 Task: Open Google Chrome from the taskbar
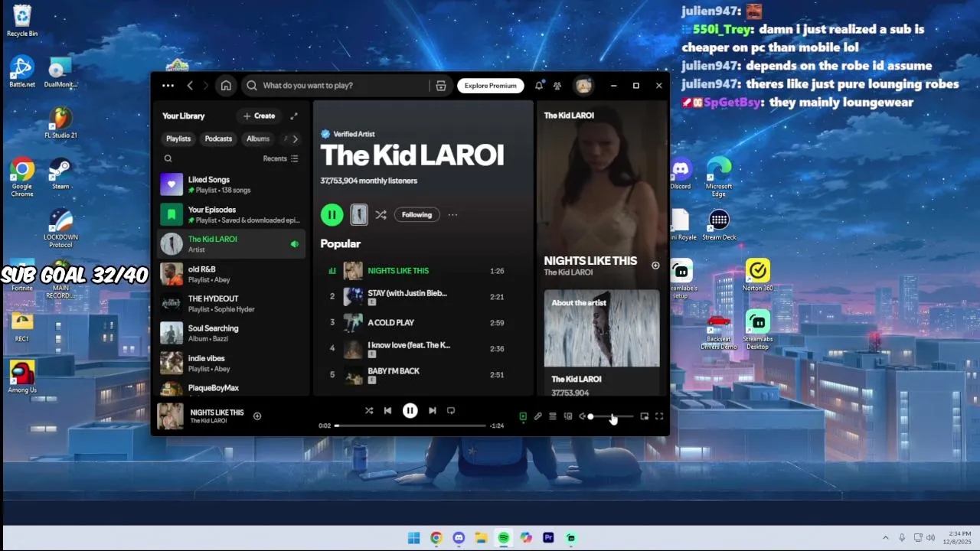[x=436, y=538]
